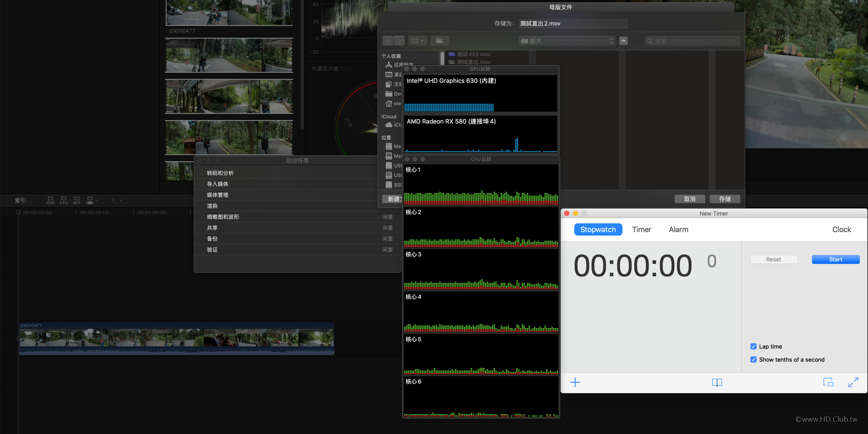Click the 存储为 filename input field
This screenshot has width=868, height=434.
573,24
